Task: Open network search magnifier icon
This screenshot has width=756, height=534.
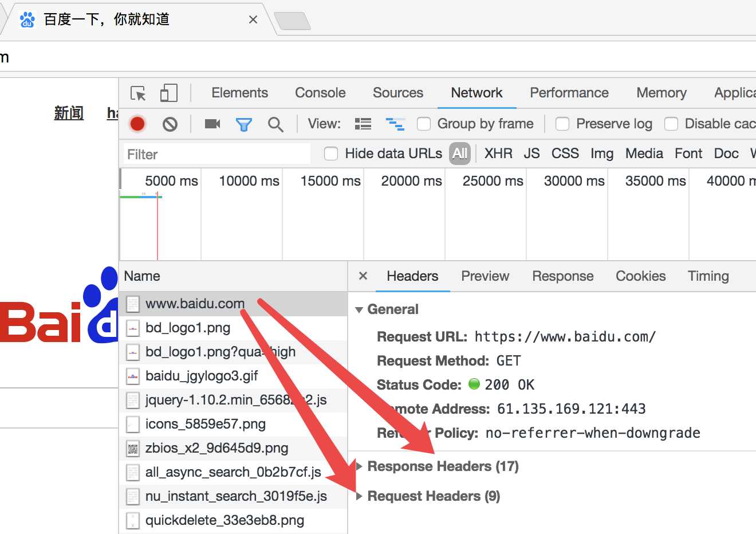Action: coord(275,124)
